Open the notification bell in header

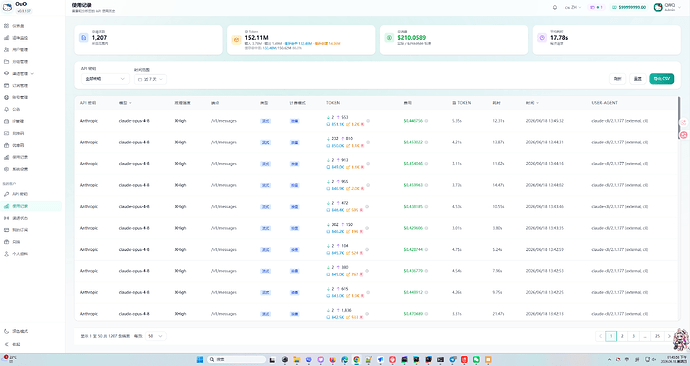pos(554,7)
